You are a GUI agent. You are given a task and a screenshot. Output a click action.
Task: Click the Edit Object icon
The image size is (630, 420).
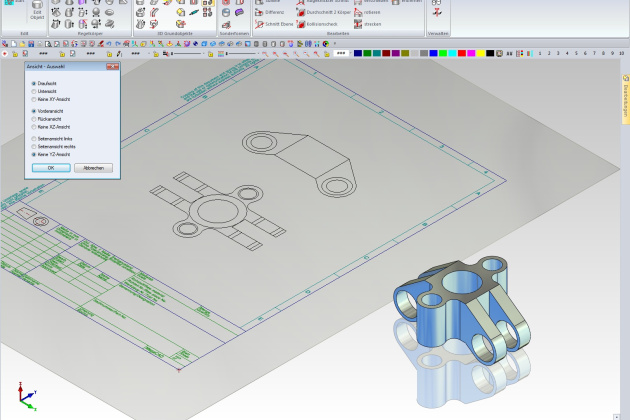point(37,14)
